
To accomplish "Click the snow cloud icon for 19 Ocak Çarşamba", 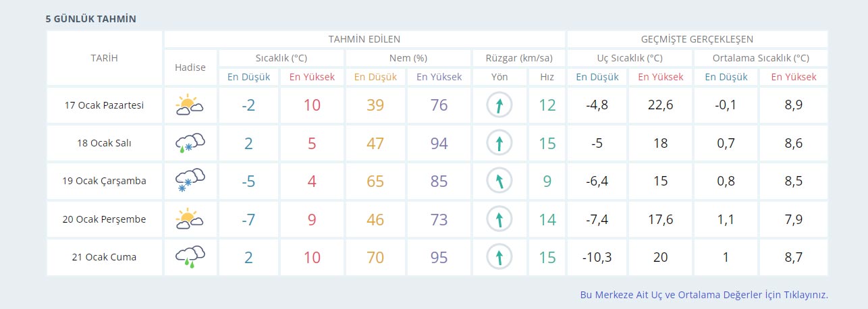I will click(x=190, y=181).
